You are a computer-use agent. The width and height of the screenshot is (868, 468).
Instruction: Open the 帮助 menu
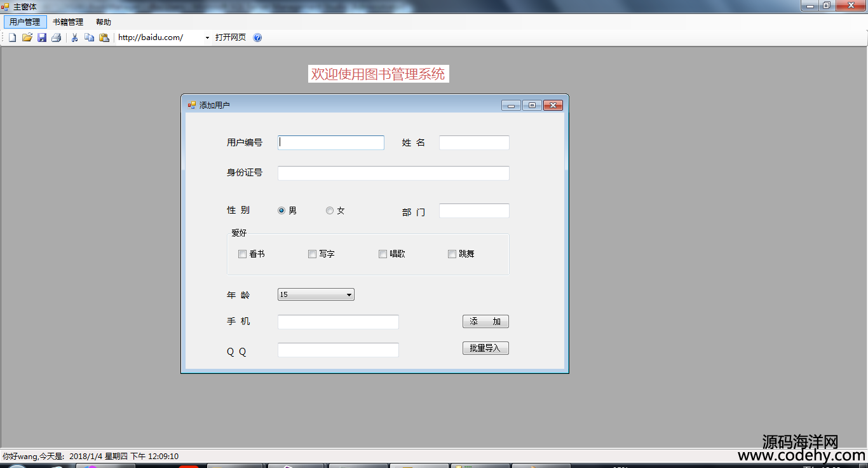[x=104, y=22]
